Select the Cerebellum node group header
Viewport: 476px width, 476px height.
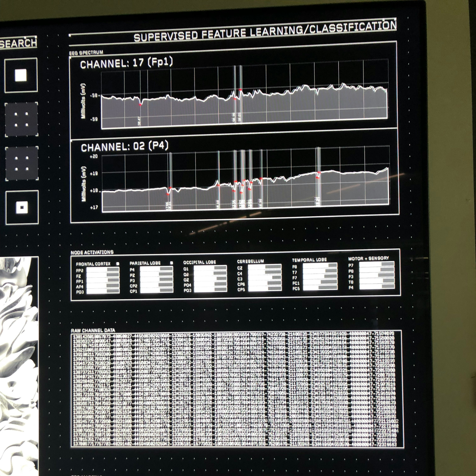(x=251, y=261)
